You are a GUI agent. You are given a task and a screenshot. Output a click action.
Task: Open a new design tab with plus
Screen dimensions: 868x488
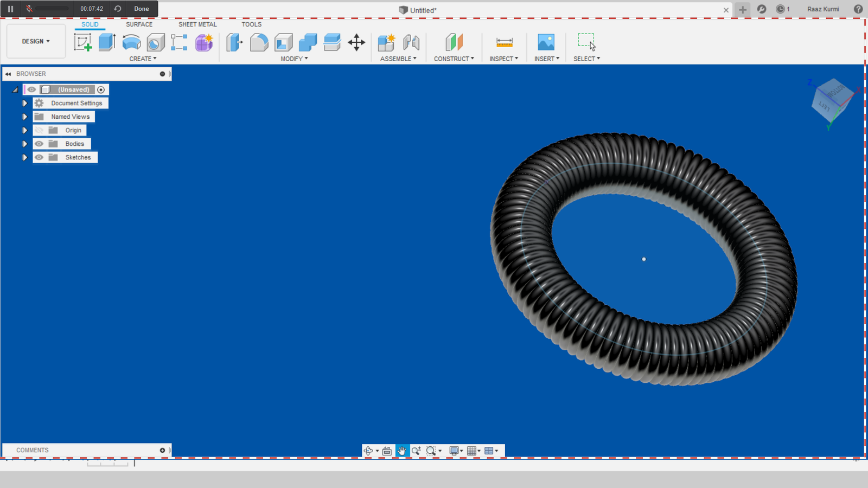point(742,9)
